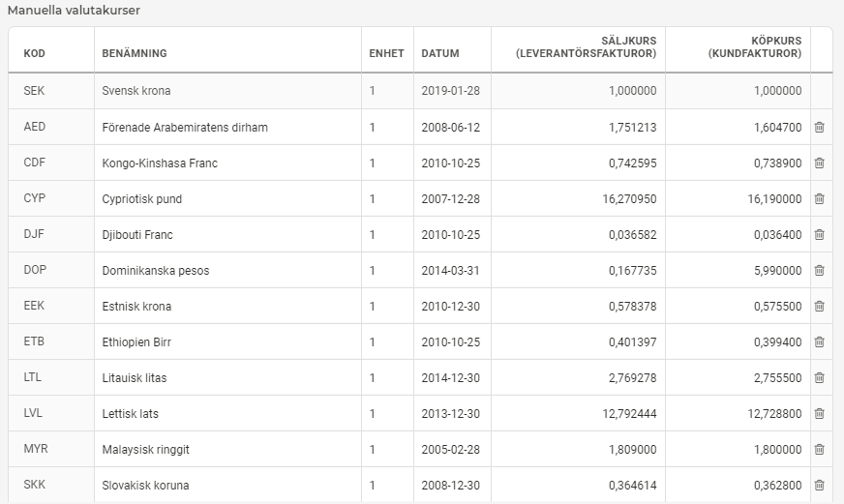The image size is (844, 504).
Task: Select Förenade Arabemiratens dirham
Action: [x=185, y=127]
